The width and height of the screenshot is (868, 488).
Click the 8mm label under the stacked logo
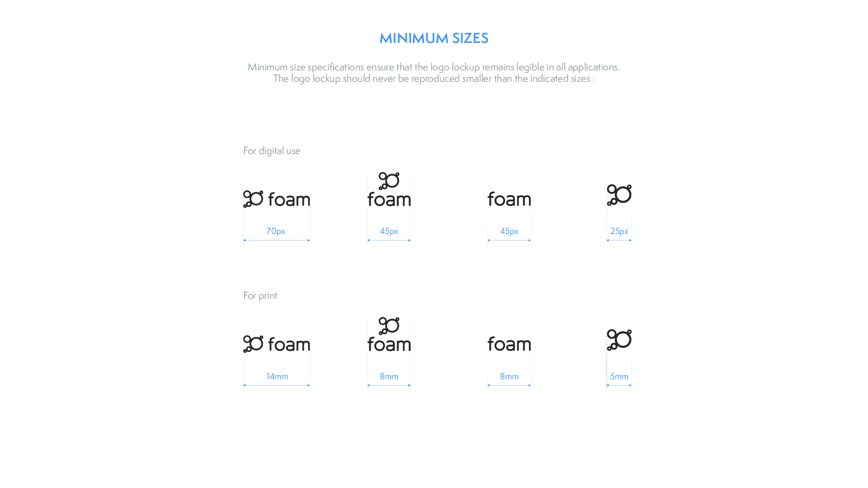(x=389, y=377)
